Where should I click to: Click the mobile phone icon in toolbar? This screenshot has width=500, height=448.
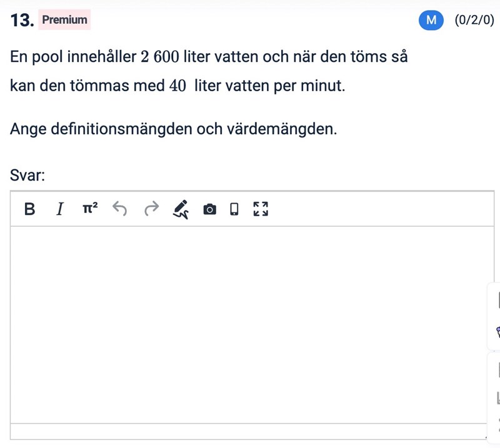pyautogui.click(x=234, y=209)
